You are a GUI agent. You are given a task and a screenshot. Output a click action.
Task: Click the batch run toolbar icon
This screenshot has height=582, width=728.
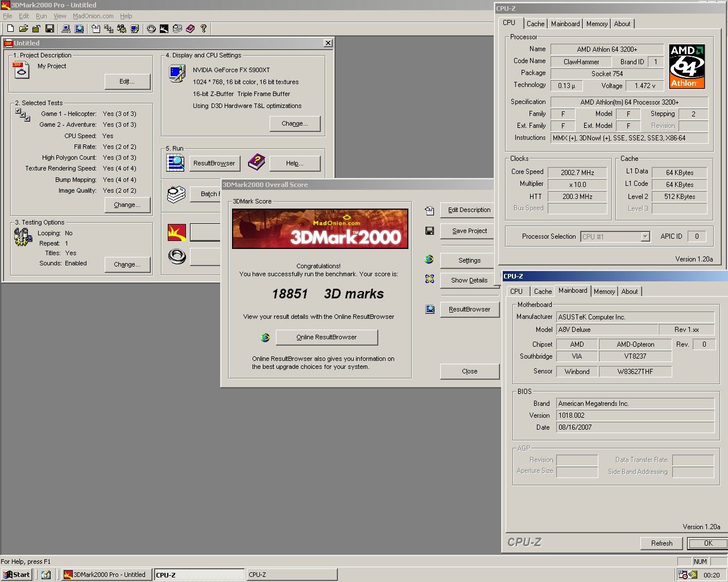[x=177, y=28]
